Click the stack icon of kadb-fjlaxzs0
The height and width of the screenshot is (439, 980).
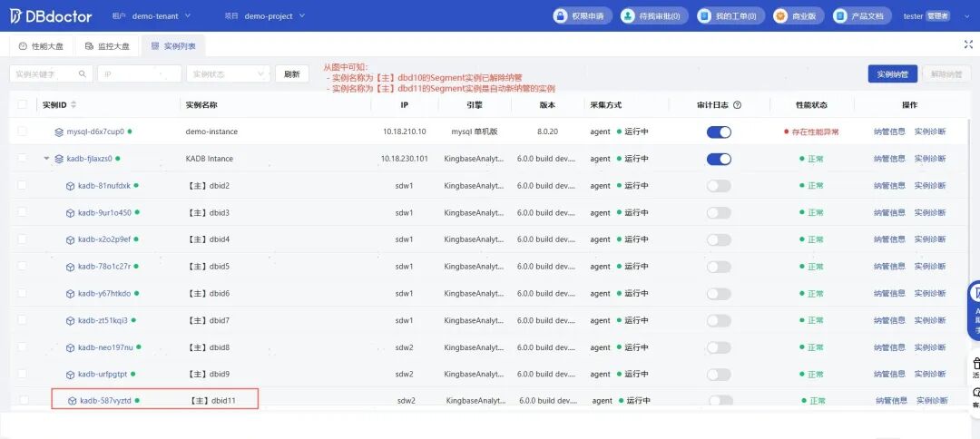[59, 159]
